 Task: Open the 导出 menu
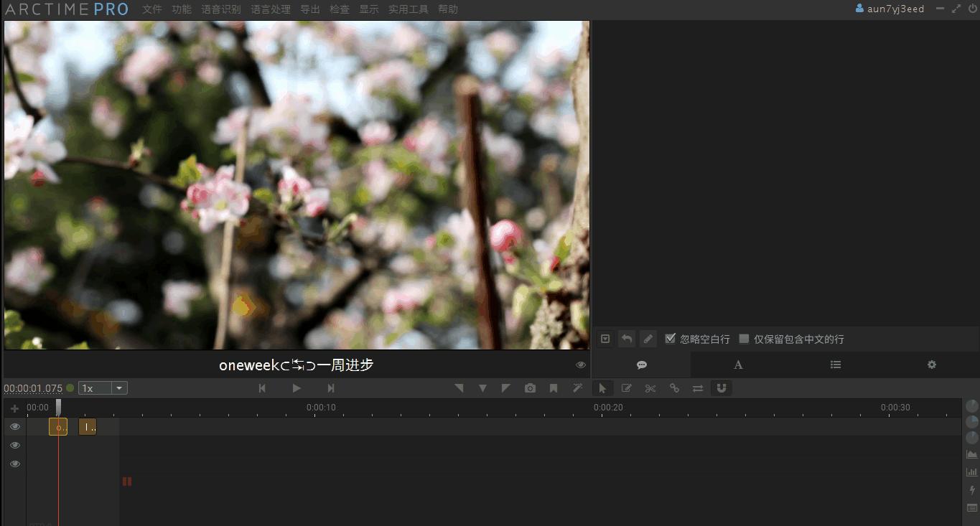point(310,9)
